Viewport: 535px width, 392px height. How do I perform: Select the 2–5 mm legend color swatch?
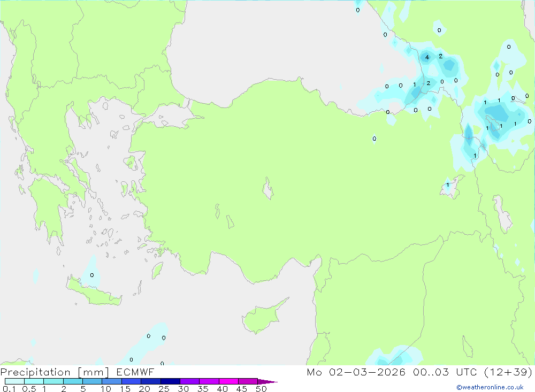(x=73, y=381)
